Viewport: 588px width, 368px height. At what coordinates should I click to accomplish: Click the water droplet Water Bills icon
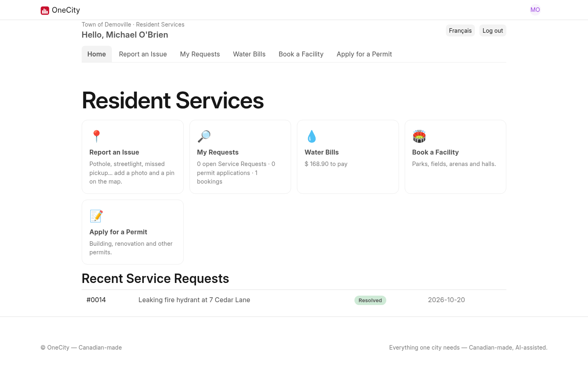tap(312, 136)
